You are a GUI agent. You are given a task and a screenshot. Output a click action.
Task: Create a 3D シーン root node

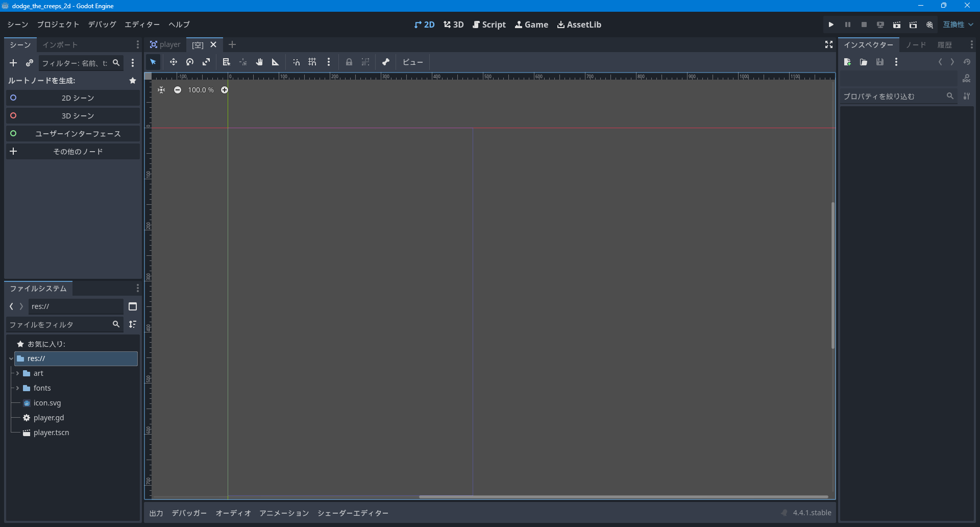tap(73, 115)
